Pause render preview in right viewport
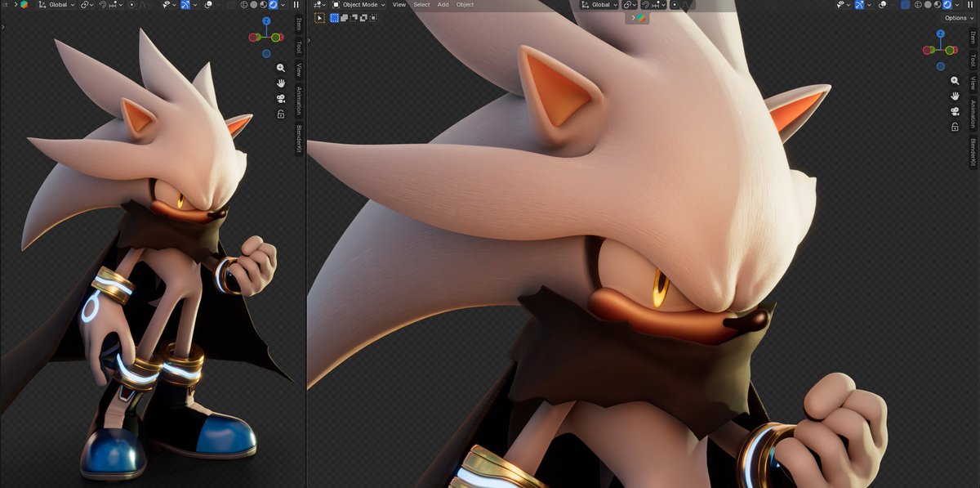980x488 pixels. (x=970, y=5)
